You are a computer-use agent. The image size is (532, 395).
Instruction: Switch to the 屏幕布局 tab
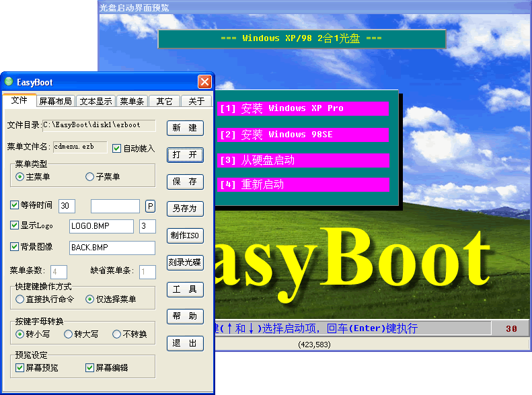(55, 102)
